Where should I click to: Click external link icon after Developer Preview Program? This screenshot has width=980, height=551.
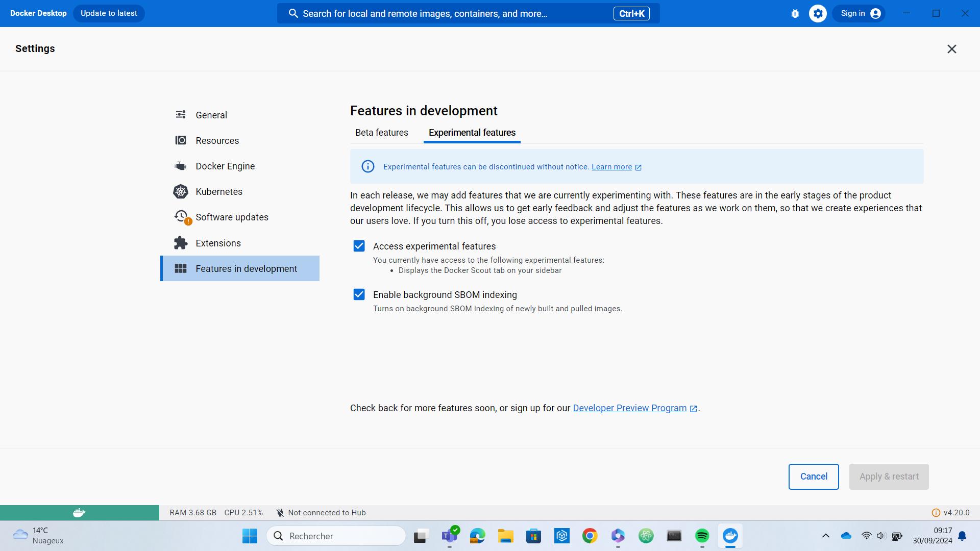693,409
